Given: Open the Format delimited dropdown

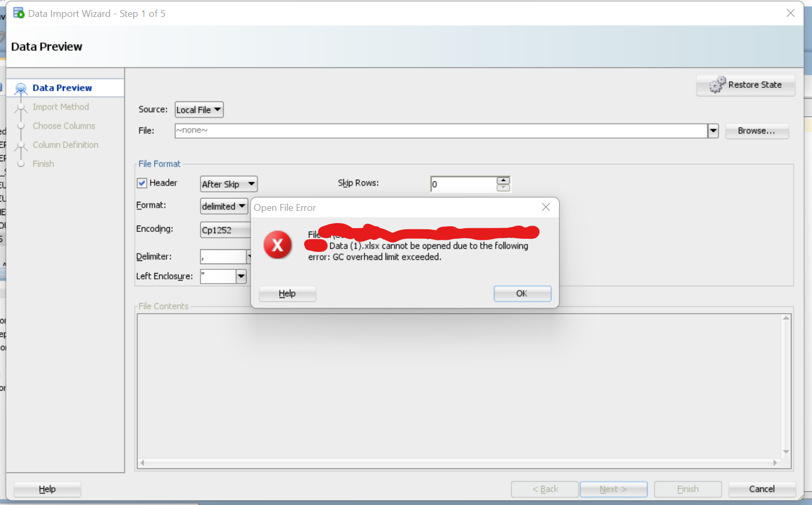Looking at the screenshot, I should (x=224, y=206).
